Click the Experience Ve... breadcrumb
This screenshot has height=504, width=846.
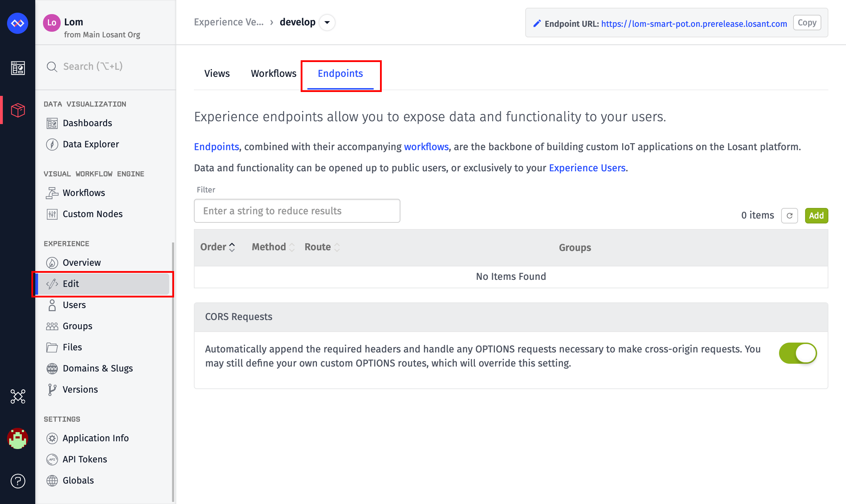[229, 22]
